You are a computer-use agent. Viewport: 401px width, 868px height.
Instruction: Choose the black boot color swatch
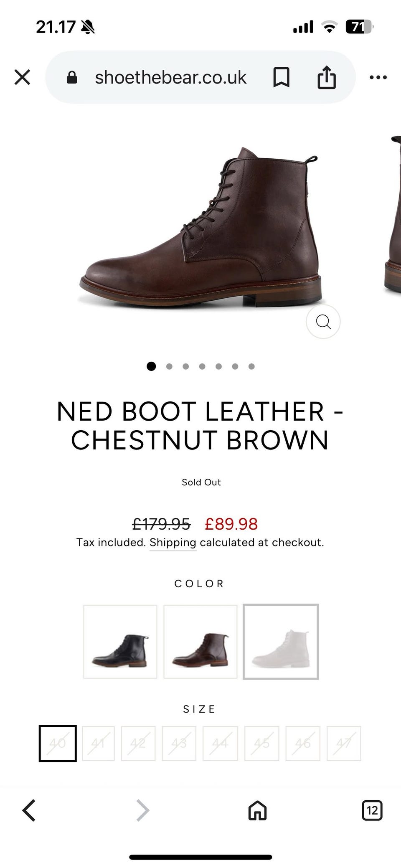(x=120, y=642)
